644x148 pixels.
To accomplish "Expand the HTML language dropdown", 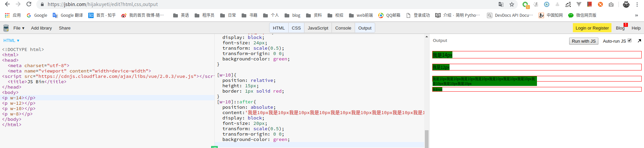I will (11, 40).
